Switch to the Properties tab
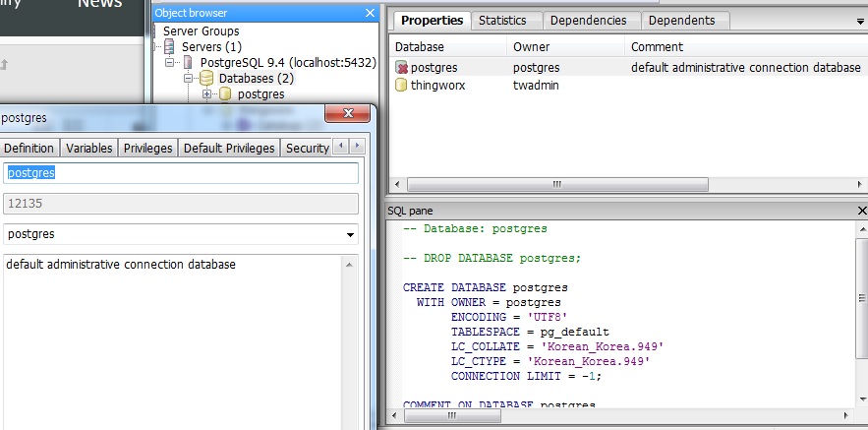 pyautogui.click(x=432, y=21)
